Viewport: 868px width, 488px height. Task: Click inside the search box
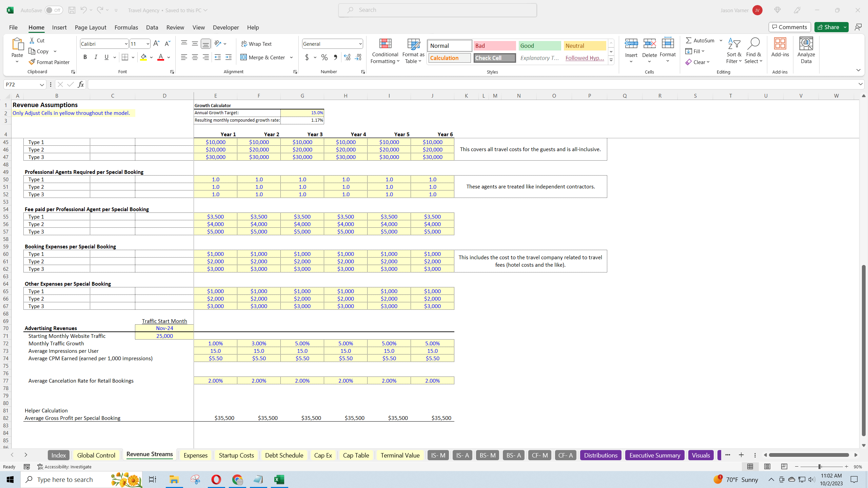(437, 10)
